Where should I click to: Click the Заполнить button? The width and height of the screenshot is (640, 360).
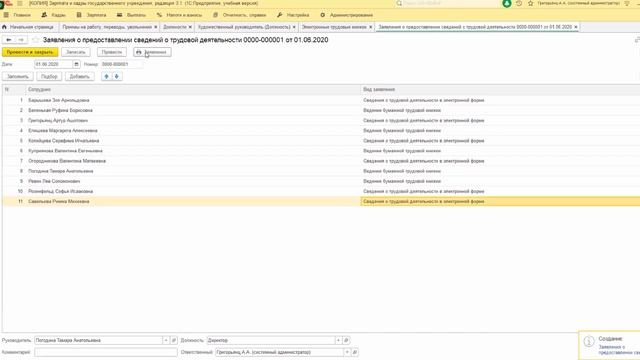[18, 76]
